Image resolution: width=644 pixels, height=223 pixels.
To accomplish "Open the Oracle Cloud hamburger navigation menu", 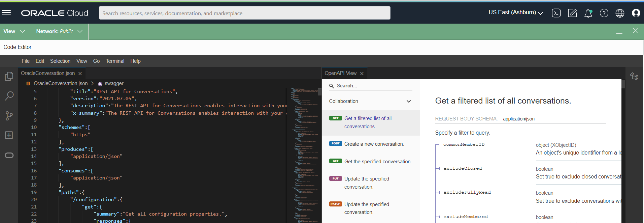I will point(6,13).
